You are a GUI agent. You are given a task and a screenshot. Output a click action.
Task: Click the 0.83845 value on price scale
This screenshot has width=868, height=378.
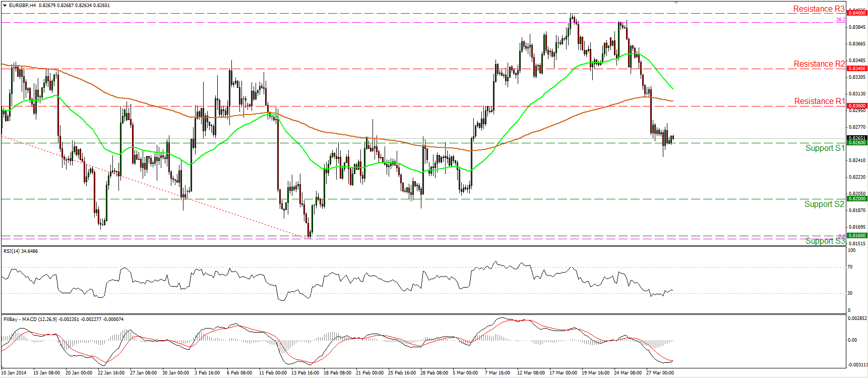pyautogui.click(x=857, y=27)
